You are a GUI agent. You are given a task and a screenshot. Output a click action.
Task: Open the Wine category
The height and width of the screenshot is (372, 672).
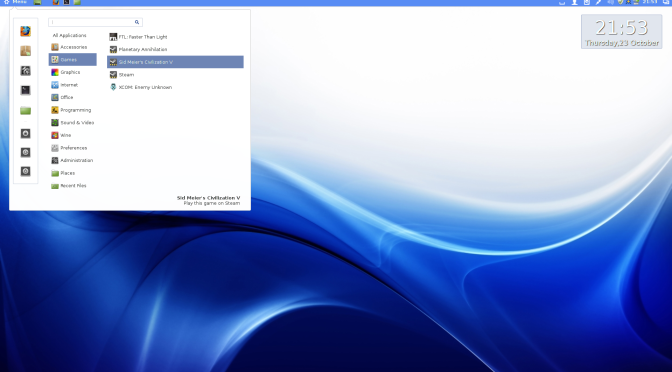coord(72,135)
